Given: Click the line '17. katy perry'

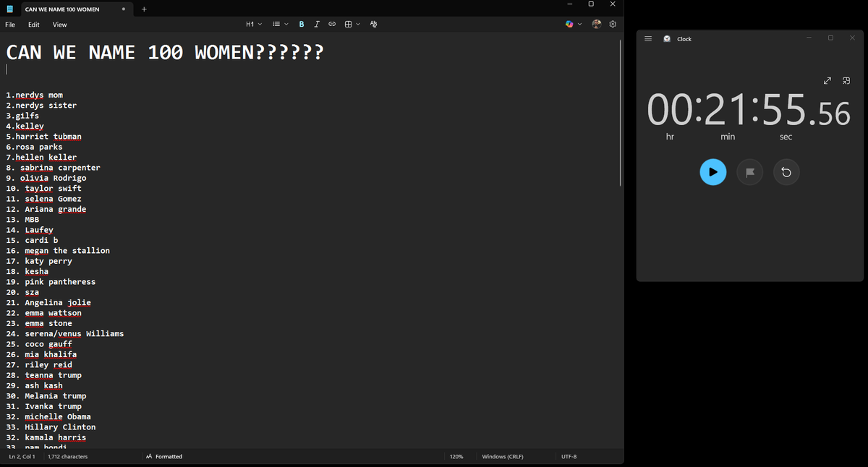Looking at the screenshot, I should coord(39,261).
